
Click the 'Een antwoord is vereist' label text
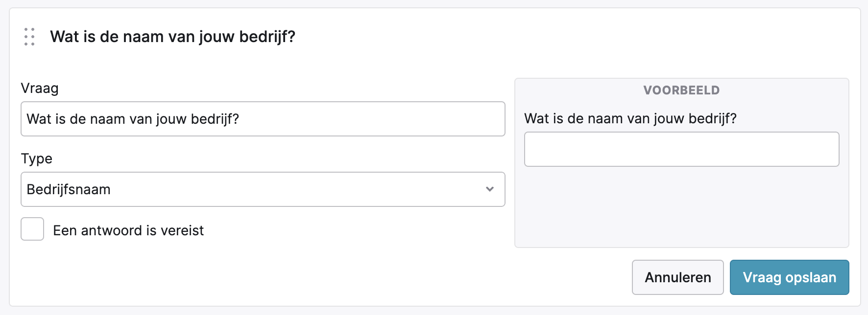[x=128, y=230]
